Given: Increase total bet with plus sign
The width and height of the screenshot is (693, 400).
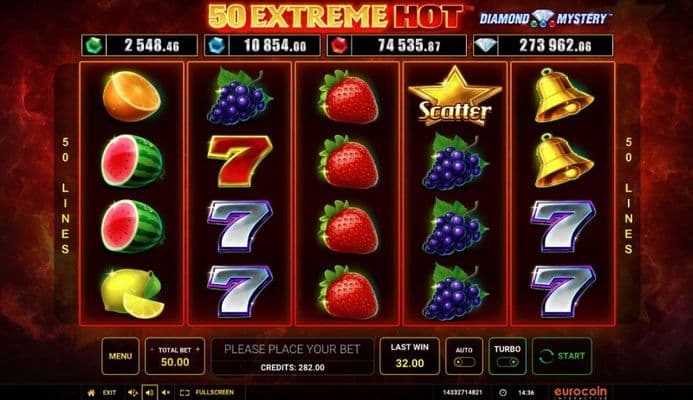Looking at the screenshot, I should coord(198,350).
